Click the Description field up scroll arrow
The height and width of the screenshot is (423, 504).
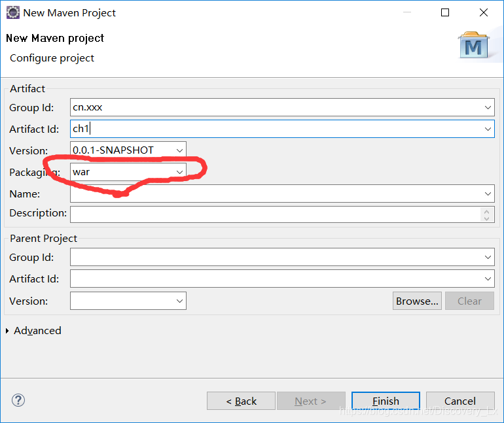[486, 212]
